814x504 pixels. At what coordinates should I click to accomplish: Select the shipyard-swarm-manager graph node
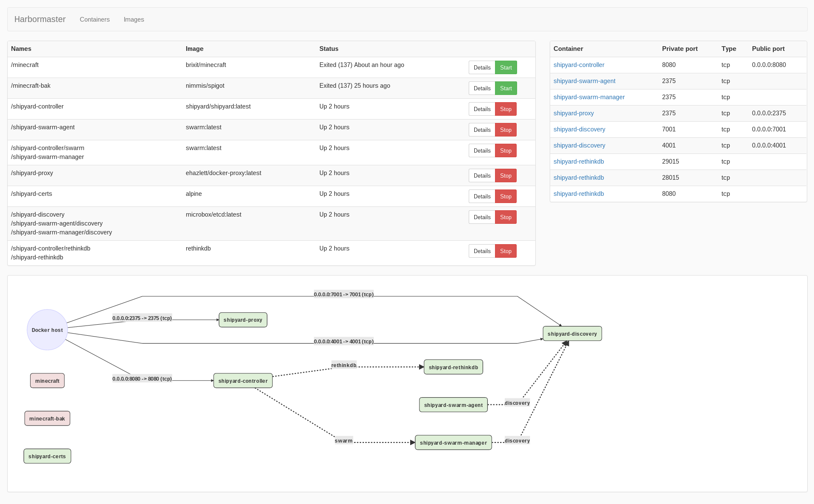[453, 442]
